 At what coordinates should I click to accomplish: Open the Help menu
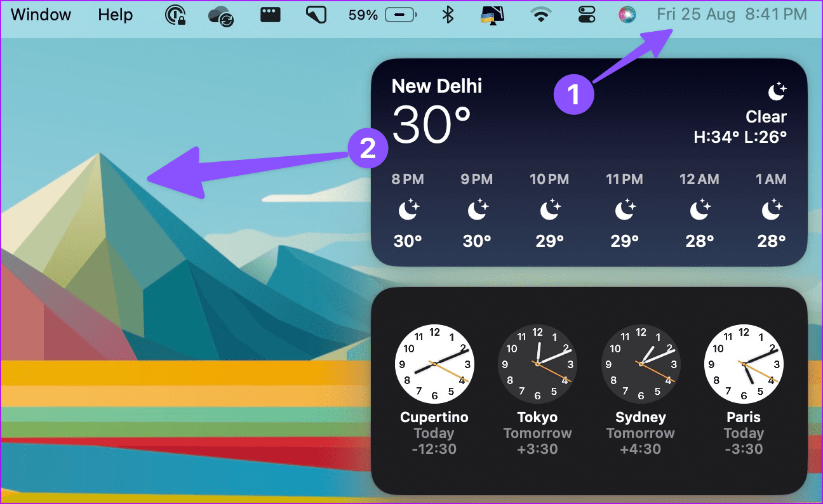click(x=115, y=14)
